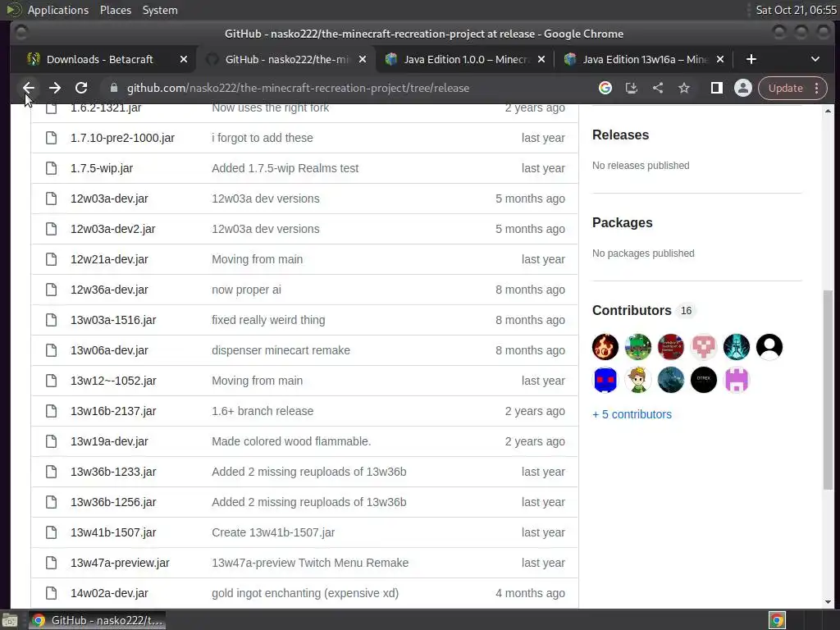Click the address bar URL
This screenshot has width=840, height=630.
[298, 88]
